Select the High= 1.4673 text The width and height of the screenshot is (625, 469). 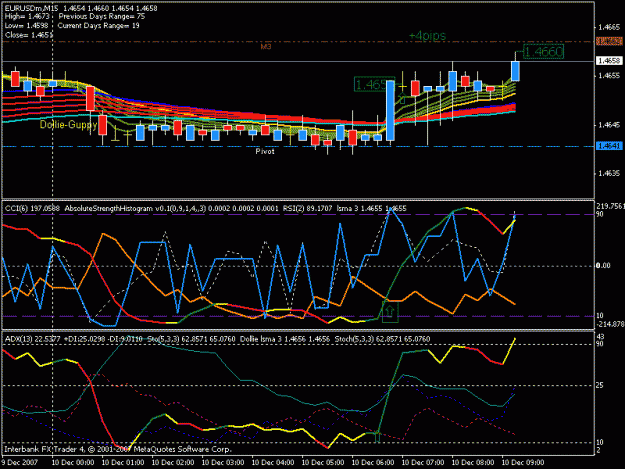point(27,17)
